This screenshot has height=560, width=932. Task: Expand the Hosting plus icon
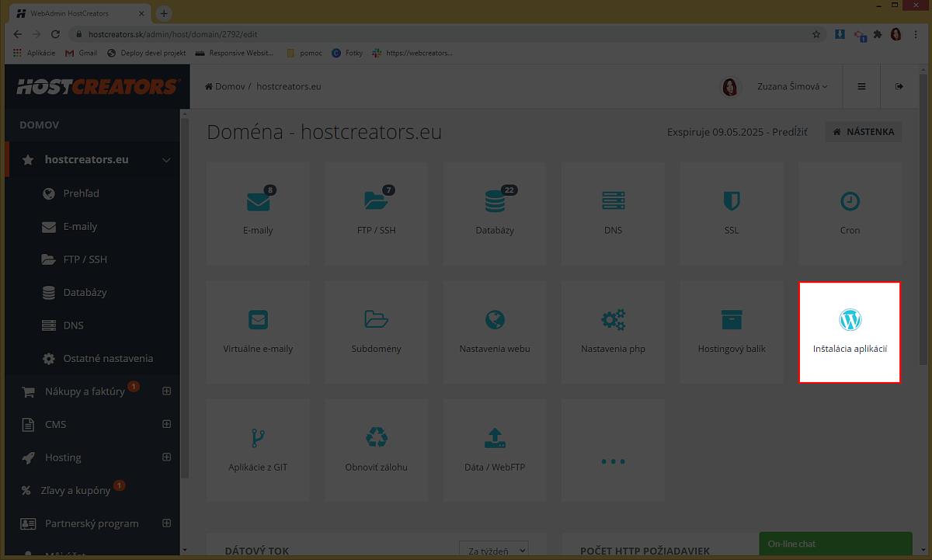(x=166, y=457)
